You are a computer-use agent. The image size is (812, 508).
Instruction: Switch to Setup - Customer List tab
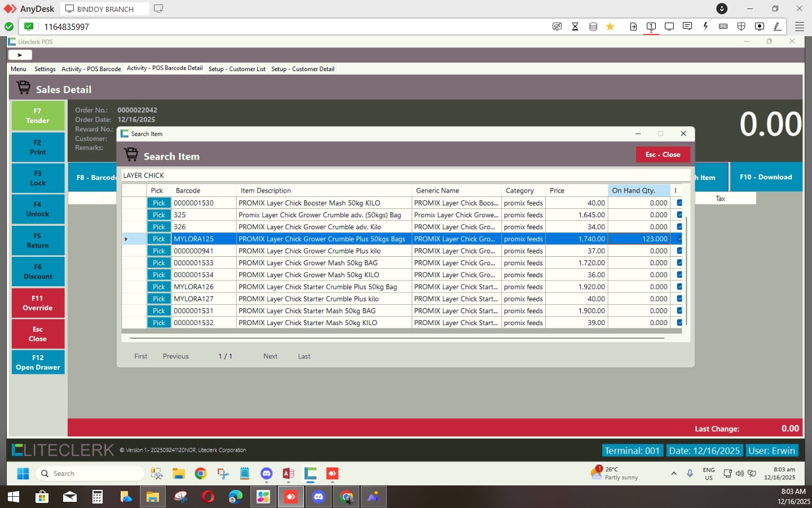pos(237,69)
